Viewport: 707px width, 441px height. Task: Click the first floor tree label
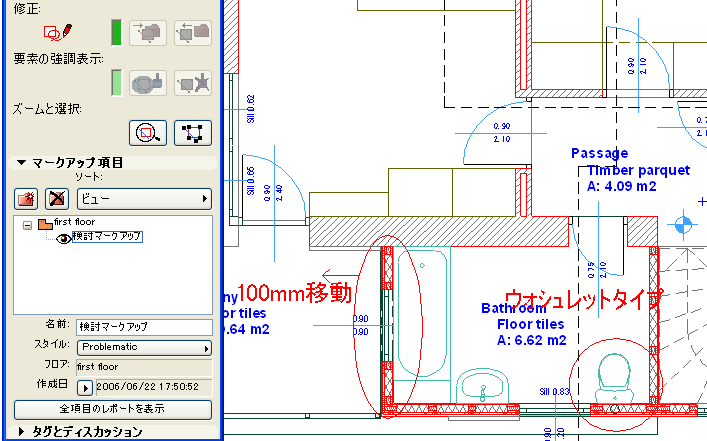pyautogui.click(x=74, y=222)
